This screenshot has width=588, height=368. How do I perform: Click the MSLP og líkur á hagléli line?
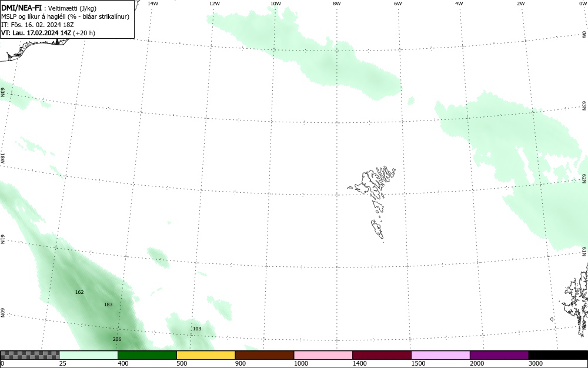coord(65,16)
